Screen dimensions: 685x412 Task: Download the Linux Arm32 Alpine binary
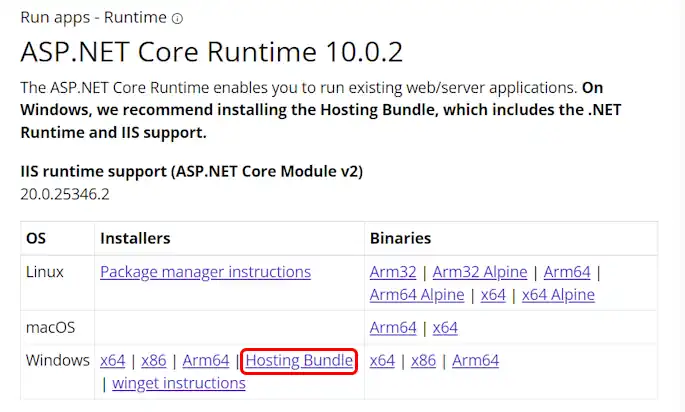tap(479, 271)
